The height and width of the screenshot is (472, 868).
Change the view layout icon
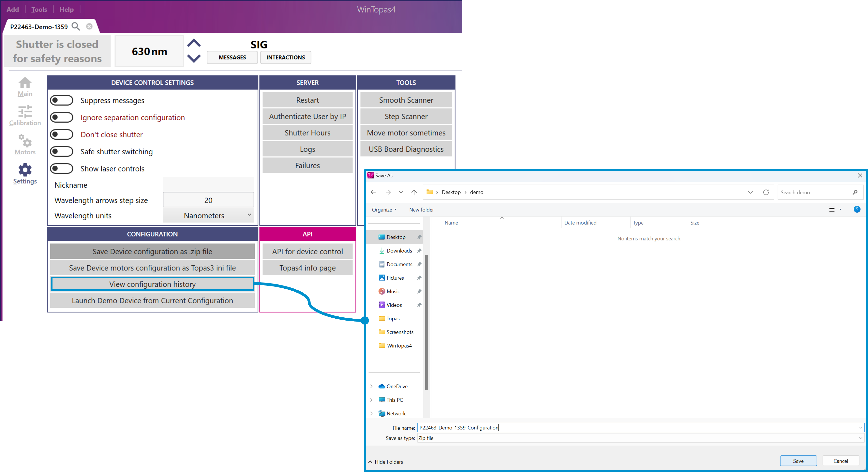pyautogui.click(x=832, y=209)
